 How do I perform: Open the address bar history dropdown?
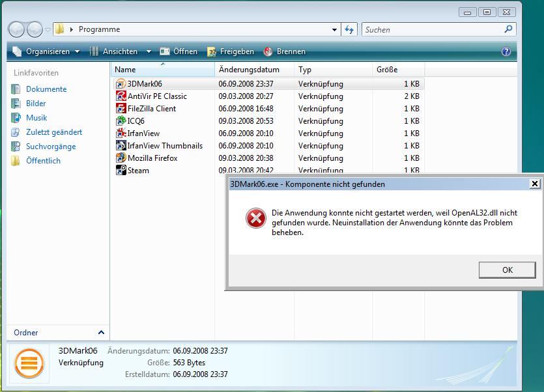pos(334,29)
